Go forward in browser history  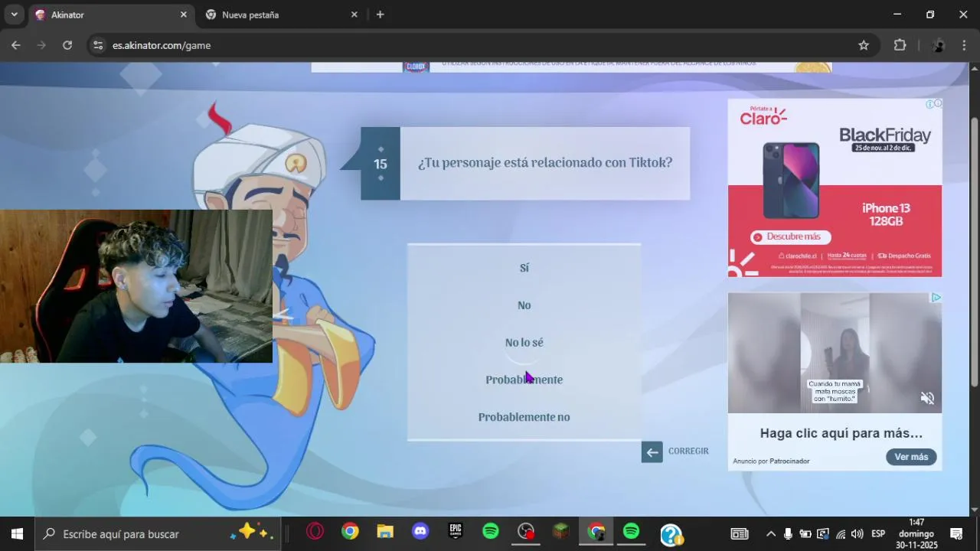(41, 45)
